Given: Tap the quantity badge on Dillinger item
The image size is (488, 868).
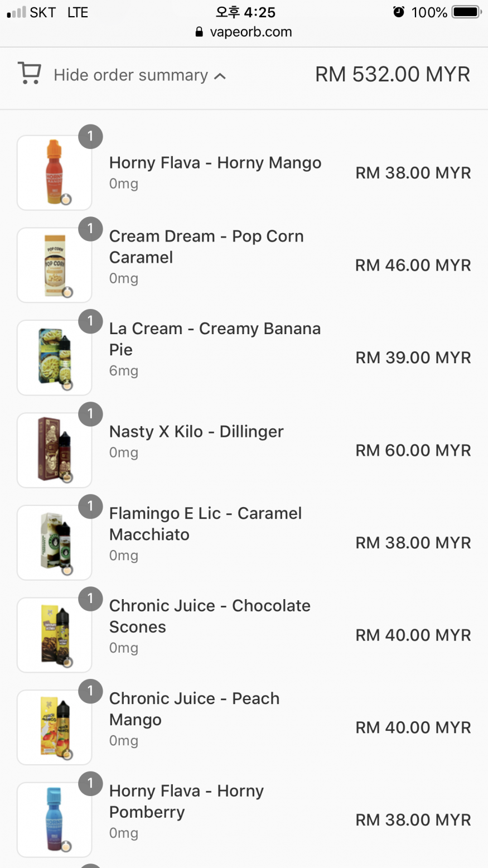Looking at the screenshot, I should 90,414.
